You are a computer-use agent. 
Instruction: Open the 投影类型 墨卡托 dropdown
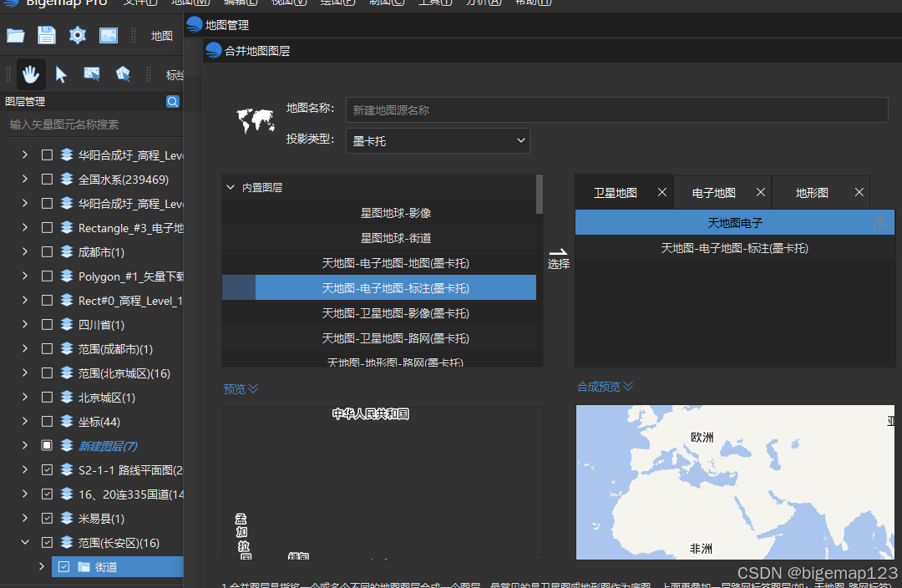click(437, 140)
